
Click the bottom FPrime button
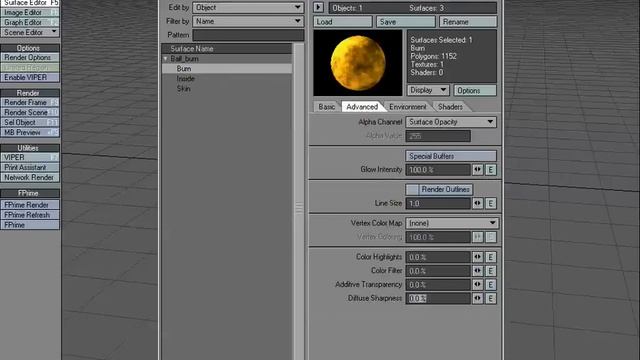pos(30,225)
